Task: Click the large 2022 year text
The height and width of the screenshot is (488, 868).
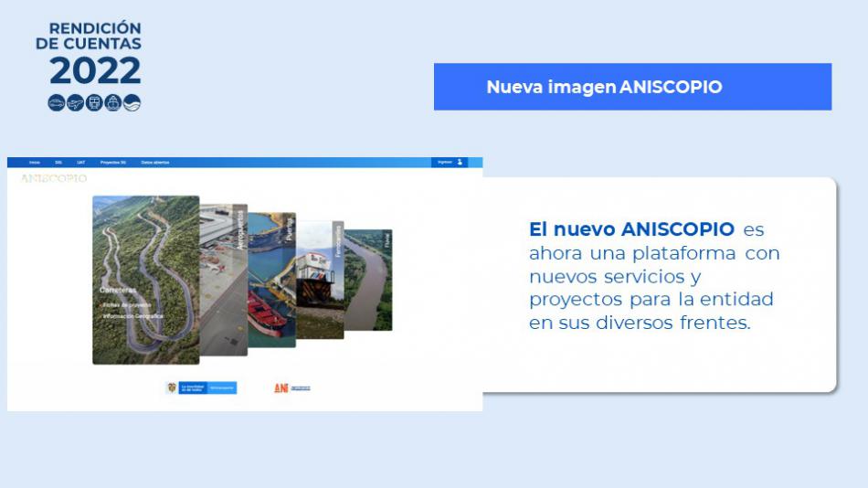Action: [95, 70]
